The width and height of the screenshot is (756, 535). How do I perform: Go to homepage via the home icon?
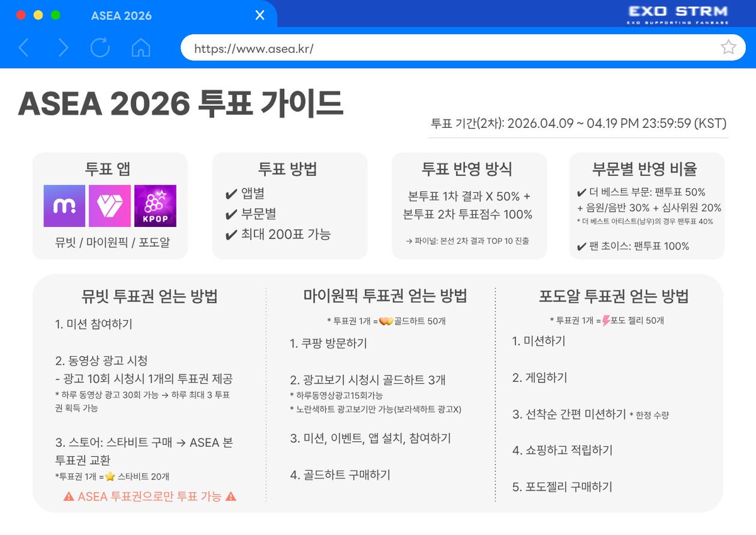(x=141, y=47)
